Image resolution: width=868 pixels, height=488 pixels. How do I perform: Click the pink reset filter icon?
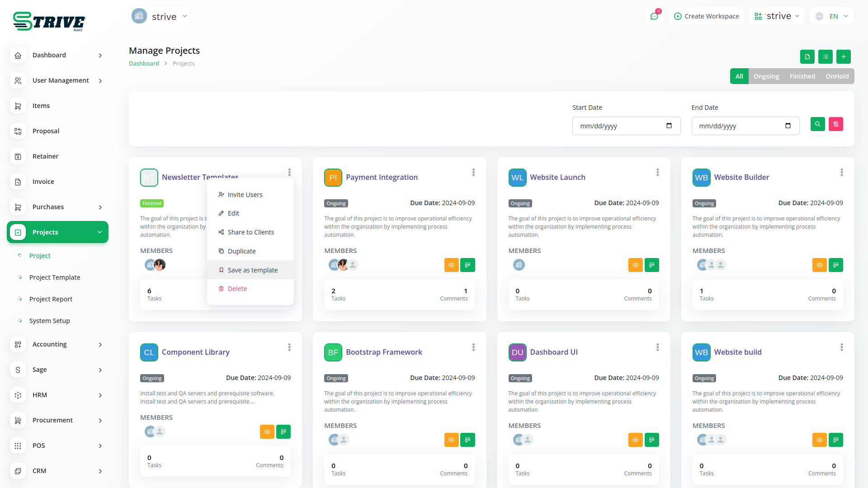[835, 124]
